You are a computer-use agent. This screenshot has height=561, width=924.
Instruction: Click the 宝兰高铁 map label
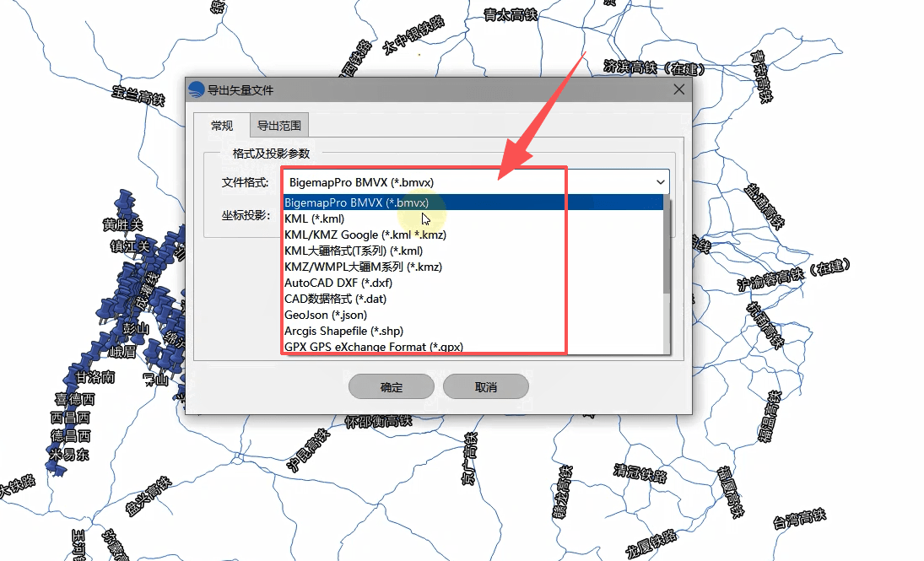click(138, 95)
